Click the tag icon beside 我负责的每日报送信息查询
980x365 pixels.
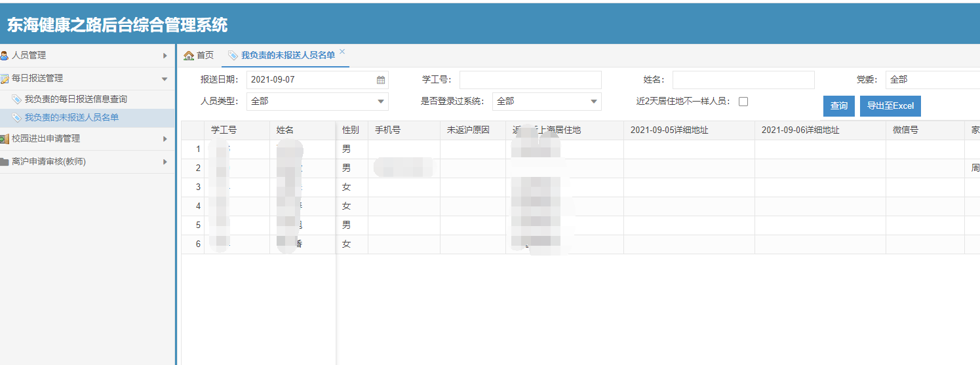(16, 100)
